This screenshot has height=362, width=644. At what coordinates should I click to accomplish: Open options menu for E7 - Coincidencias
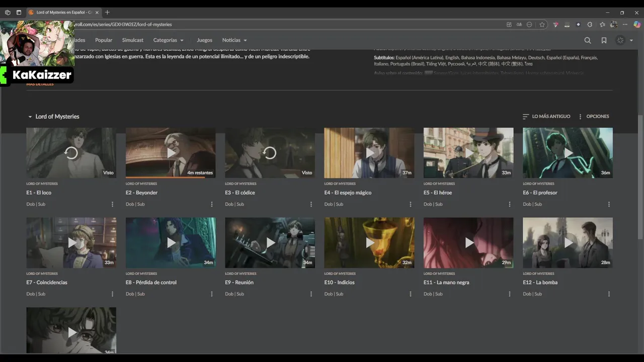[x=112, y=294]
